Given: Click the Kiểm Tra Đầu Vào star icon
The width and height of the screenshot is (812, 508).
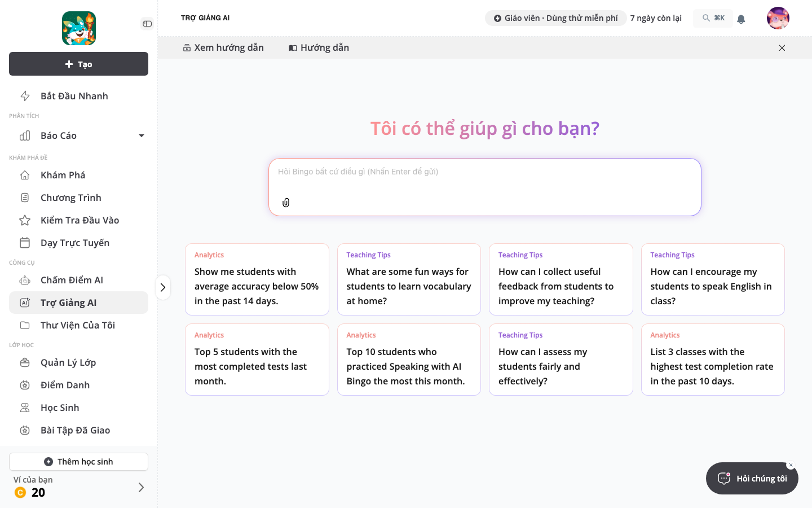Looking at the screenshot, I should click(x=25, y=220).
